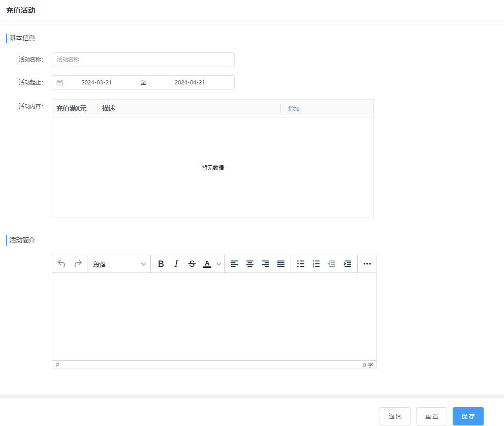This screenshot has width=504, height=426.
Task: Expand text color picker arrow
Action: tap(219, 264)
